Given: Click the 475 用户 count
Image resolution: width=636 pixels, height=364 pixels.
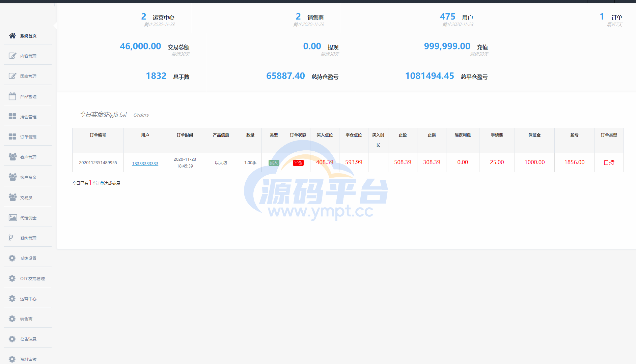Looking at the screenshot, I should (x=447, y=17).
